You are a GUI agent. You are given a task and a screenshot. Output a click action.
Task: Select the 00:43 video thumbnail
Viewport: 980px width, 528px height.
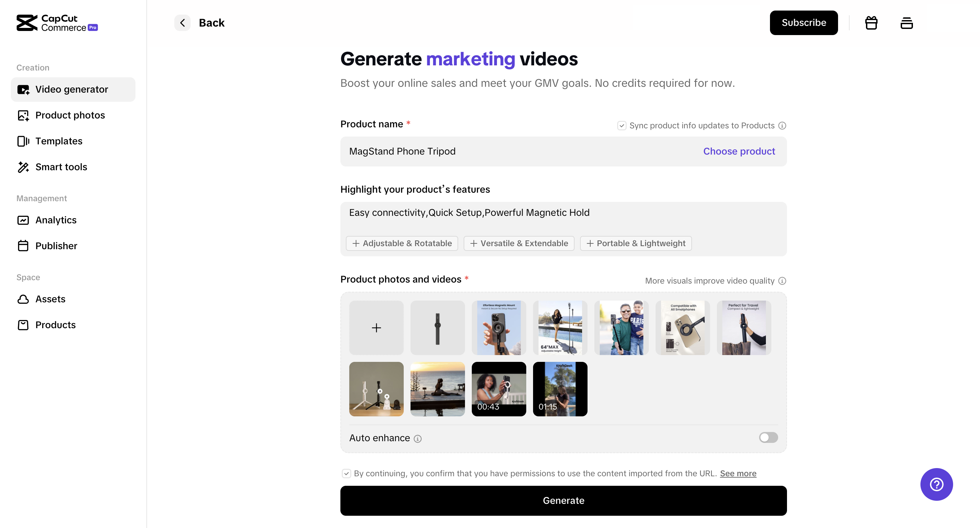499,389
